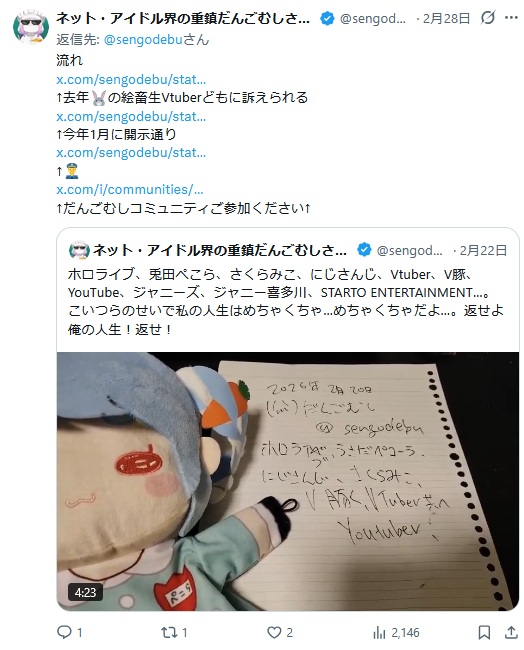Repost this tweet via retweet icon
Image resolution: width=524 pixels, height=650 pixels.
click(x=169, y=632)
